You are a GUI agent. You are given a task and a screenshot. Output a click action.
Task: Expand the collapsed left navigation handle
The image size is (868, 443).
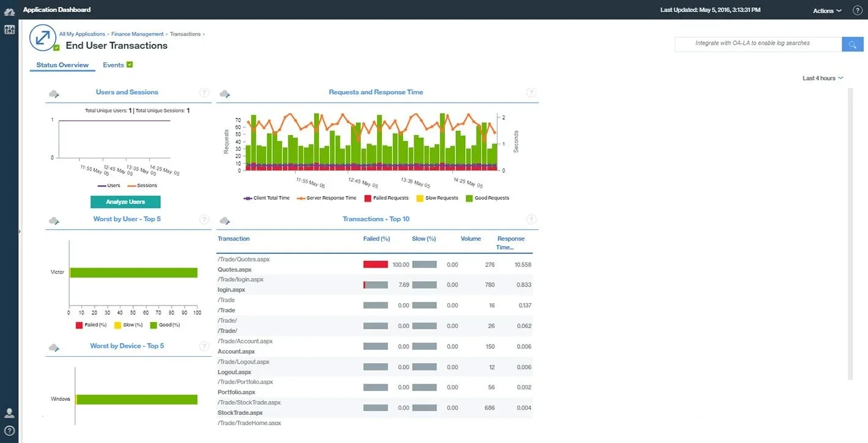20,232
